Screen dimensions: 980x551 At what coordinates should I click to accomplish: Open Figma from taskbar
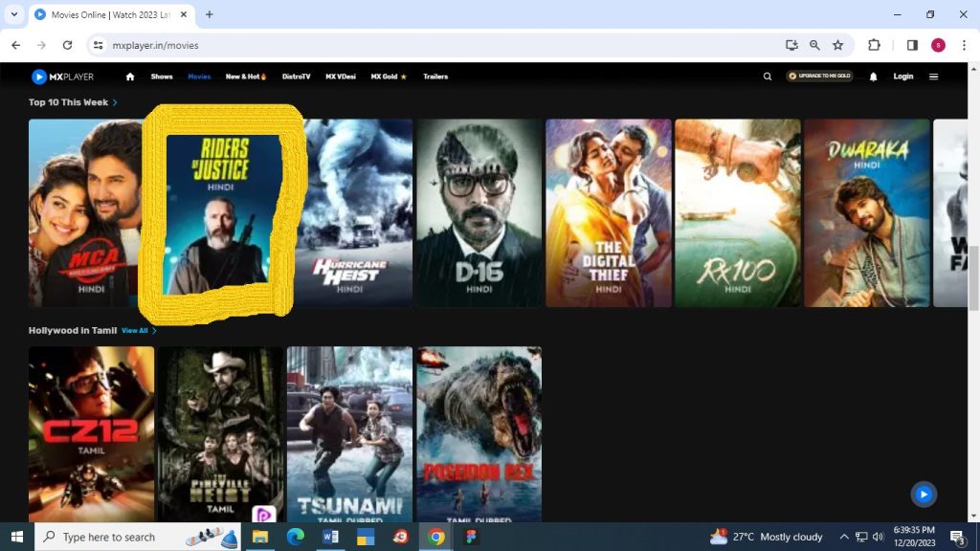click(x=471, y=537)
